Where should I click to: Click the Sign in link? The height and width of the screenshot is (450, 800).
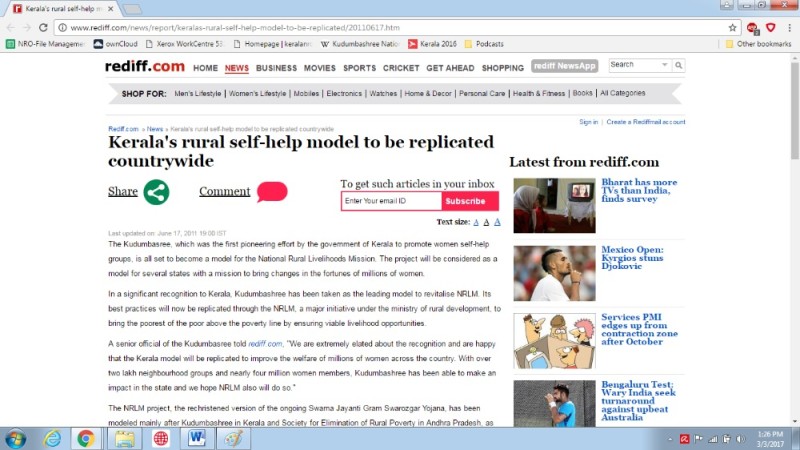coord(588,122)
